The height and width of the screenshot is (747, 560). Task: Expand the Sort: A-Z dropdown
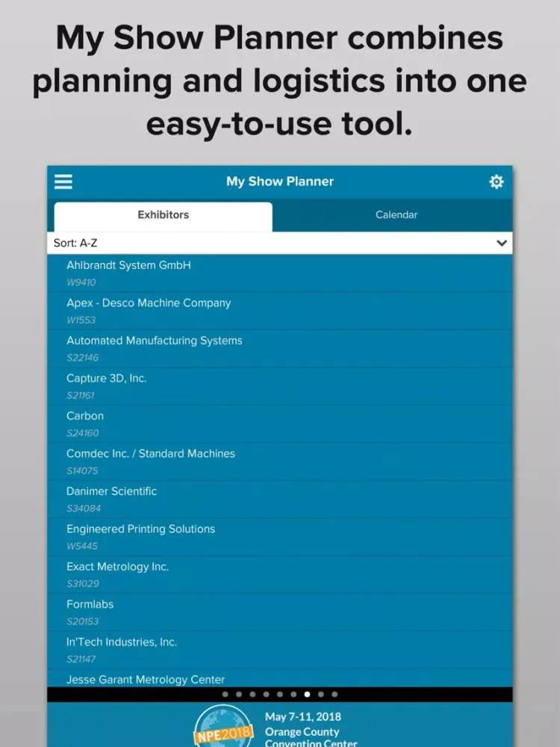pos(279,243)
